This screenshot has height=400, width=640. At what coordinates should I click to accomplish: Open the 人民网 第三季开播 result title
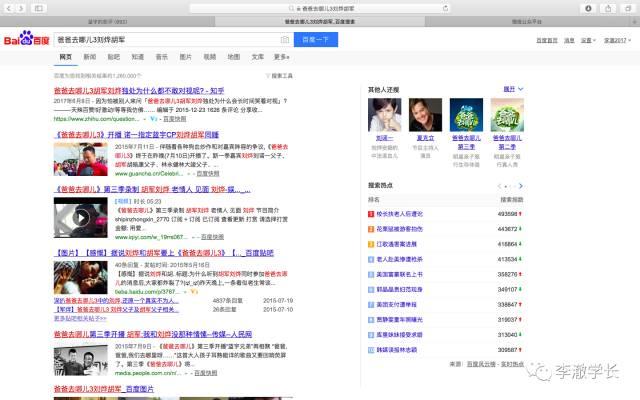click(x=153, y=334)
